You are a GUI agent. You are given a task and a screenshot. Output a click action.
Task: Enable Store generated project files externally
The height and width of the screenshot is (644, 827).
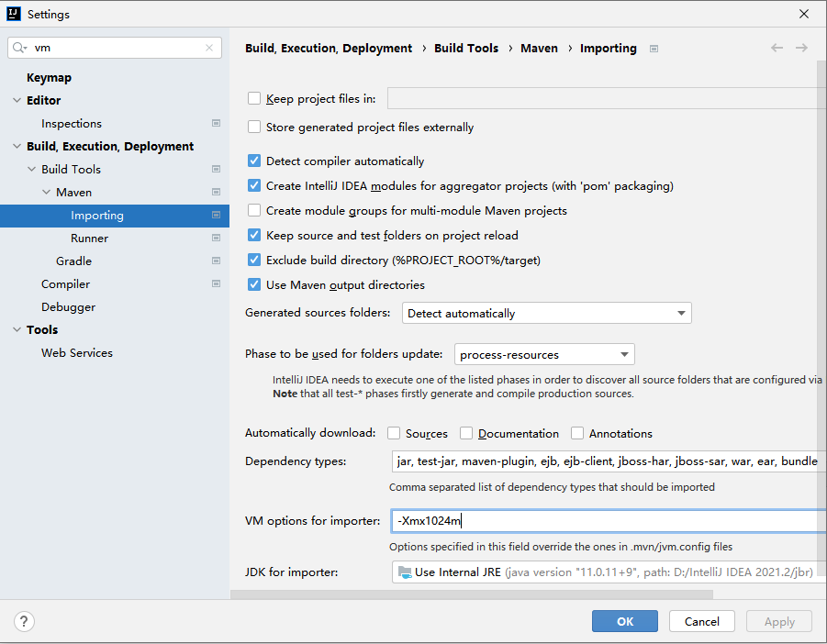pyautogui.click(x=254, y=127)
